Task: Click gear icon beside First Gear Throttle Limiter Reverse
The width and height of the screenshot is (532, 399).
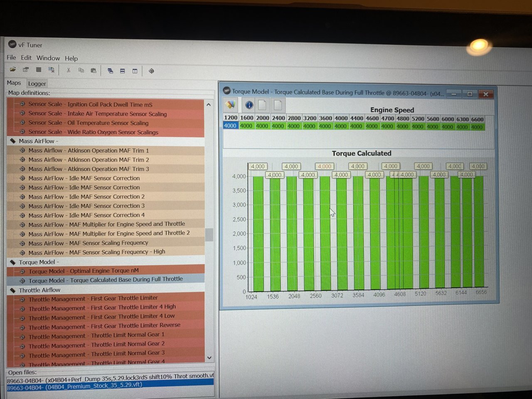Action: (x=22, y=328)
